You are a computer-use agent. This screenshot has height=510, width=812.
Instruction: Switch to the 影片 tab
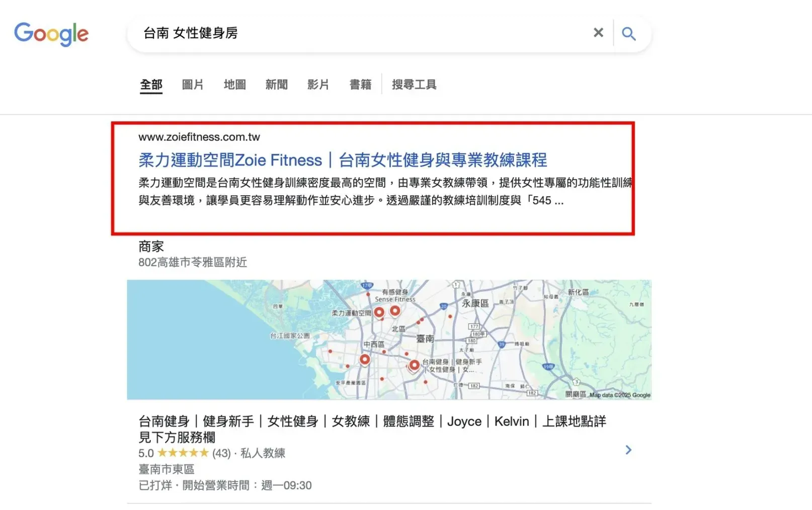pyautogui.click(x=318, y=84)
